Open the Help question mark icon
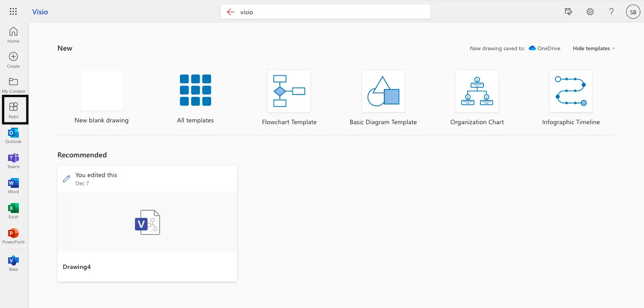 pos(611,12)
